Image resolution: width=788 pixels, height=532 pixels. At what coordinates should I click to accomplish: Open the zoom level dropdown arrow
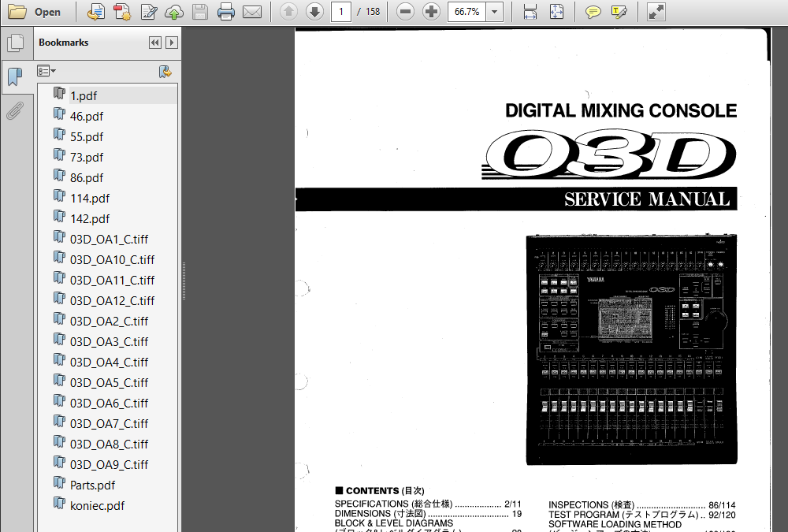[495, 12]
